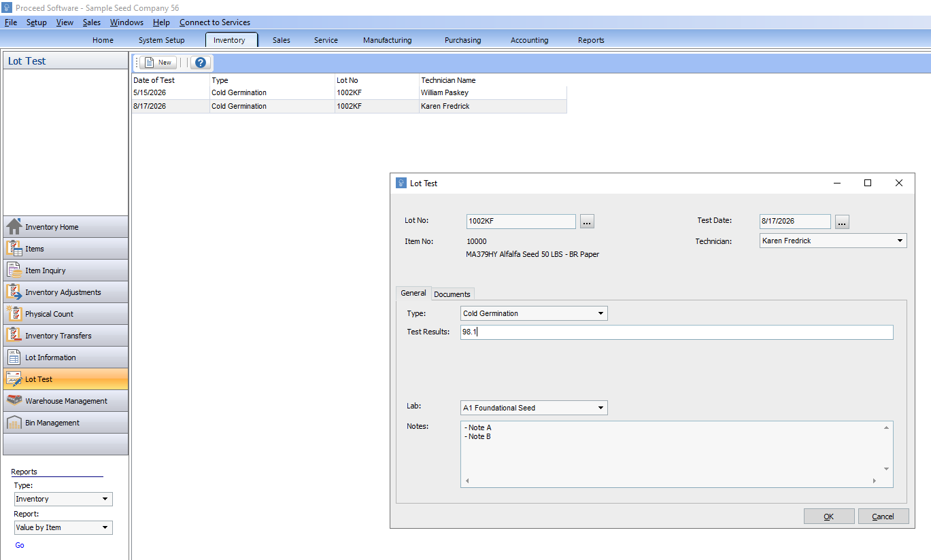The image size is (931, 560).
Task: Open the Items sidebar entry
Action: [65, 249]
